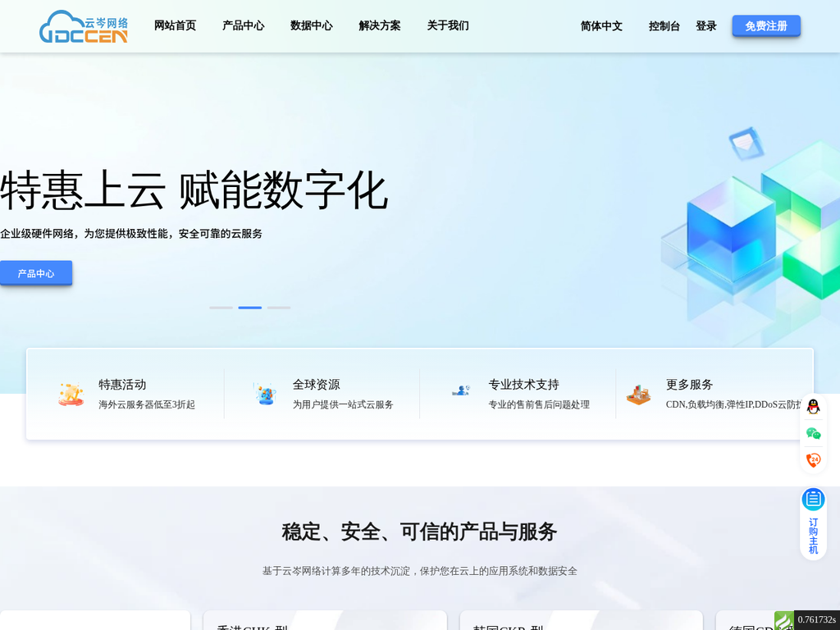Click the 全球资源 globe icon
This screenshot has height=630, width=840.
tap(265, 395)
